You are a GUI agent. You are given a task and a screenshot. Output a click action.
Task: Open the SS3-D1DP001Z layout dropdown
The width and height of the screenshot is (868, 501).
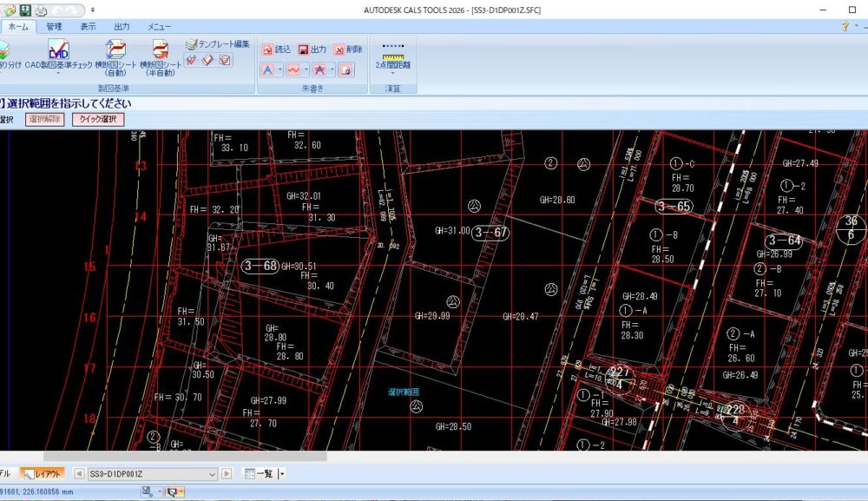(x=212, y=474)
